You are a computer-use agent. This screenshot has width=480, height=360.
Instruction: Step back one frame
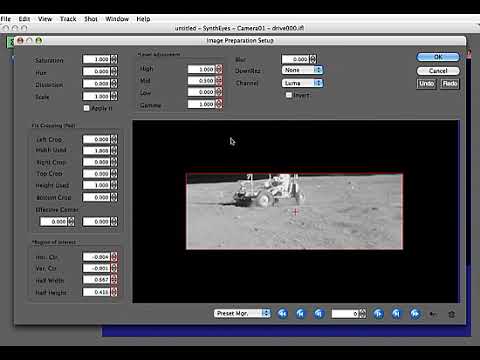pyautogui.click(x=319, y=314)
